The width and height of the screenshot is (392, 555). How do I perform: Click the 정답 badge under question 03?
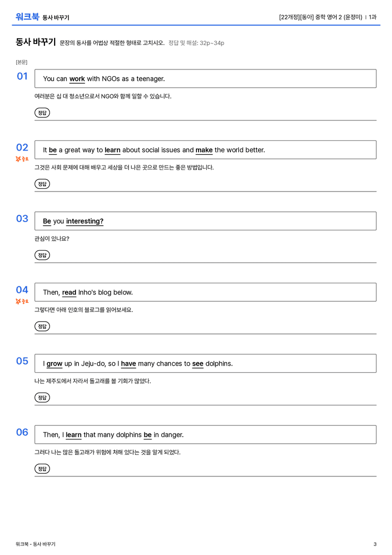click(x=42, y=255)
